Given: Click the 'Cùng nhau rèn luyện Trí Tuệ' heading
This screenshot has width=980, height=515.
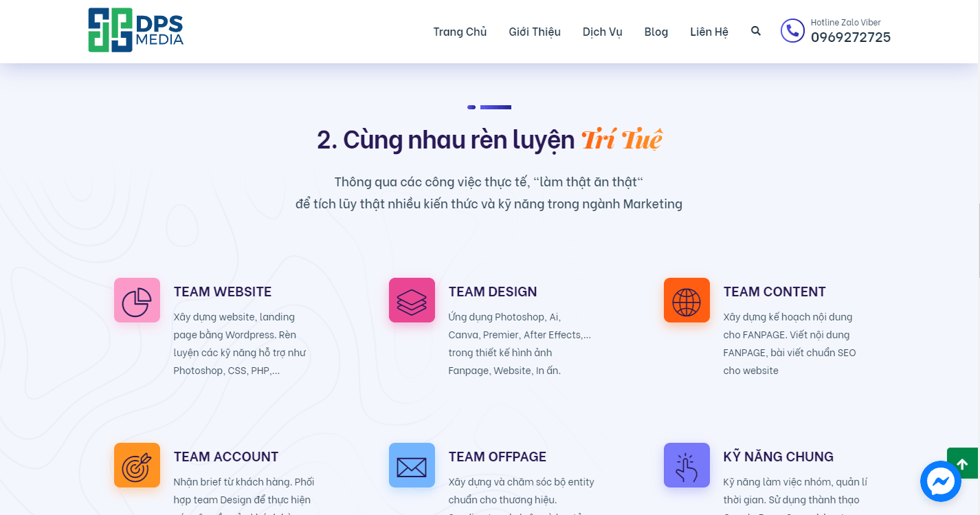Looking at the screenshot, I should tap(489, 140).
